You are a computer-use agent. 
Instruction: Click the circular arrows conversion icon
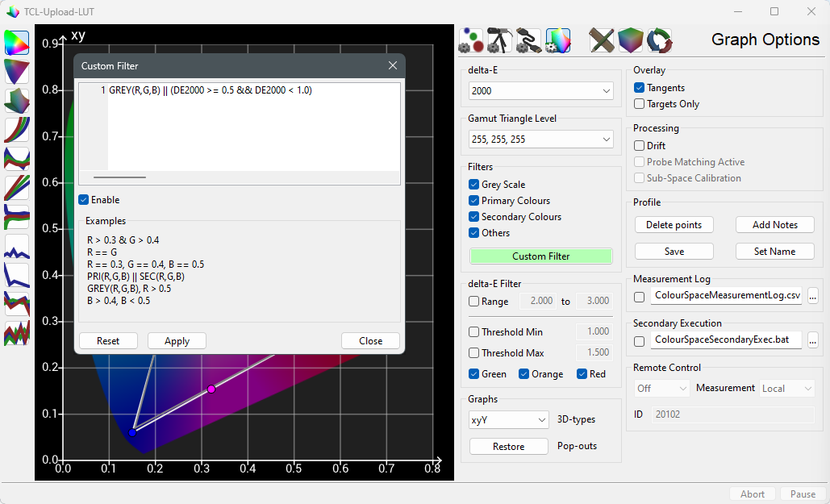coord(659,40)
